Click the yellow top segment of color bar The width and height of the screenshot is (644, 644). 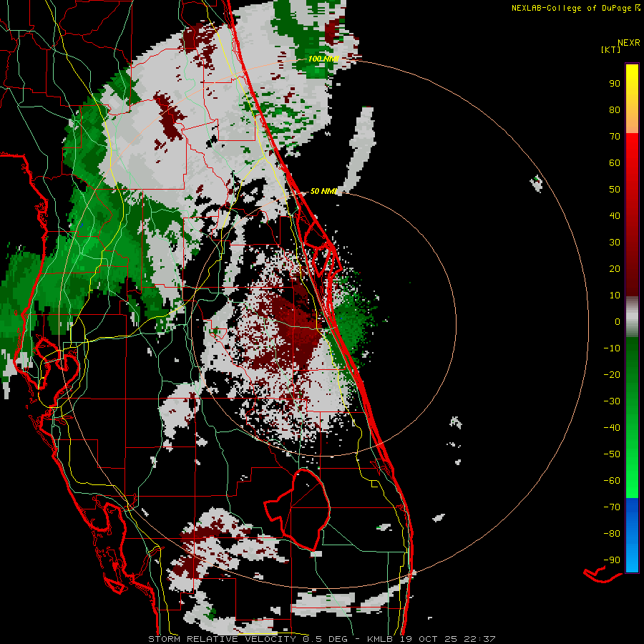[632, 99]
